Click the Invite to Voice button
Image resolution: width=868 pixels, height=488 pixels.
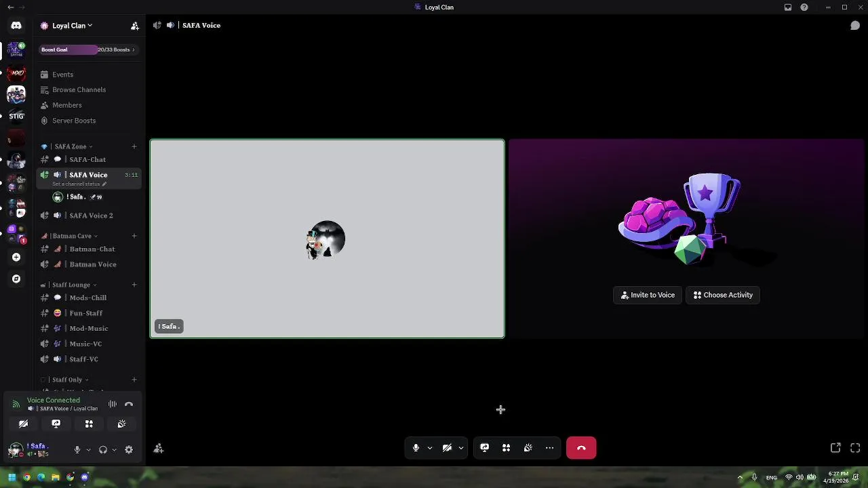point(648,295)
